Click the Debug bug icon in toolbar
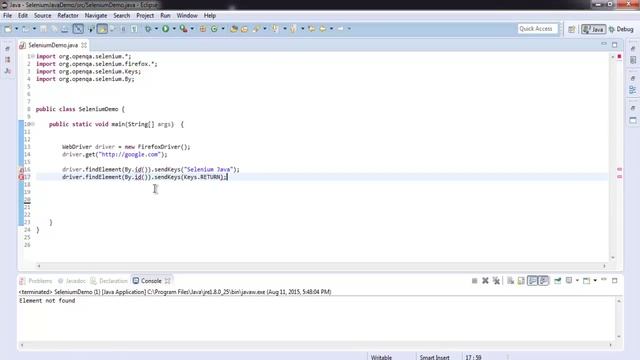The image size is (640, 360). coord(148,29)
